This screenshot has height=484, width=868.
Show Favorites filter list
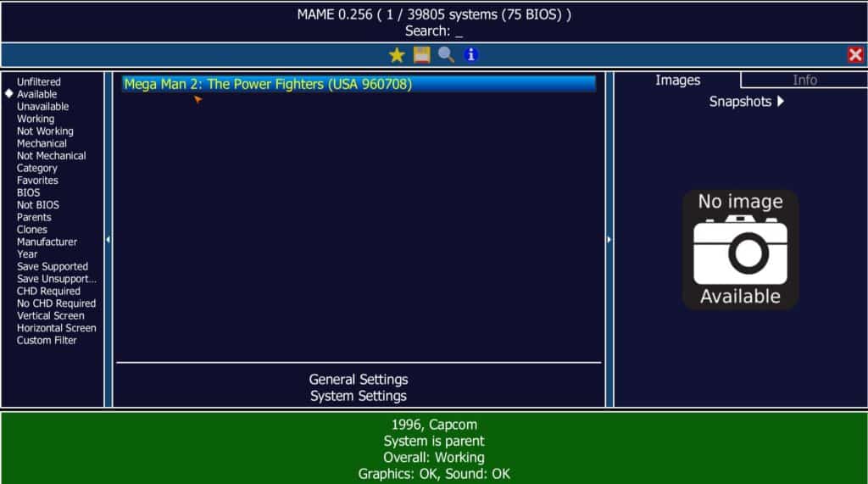(37, 180)
